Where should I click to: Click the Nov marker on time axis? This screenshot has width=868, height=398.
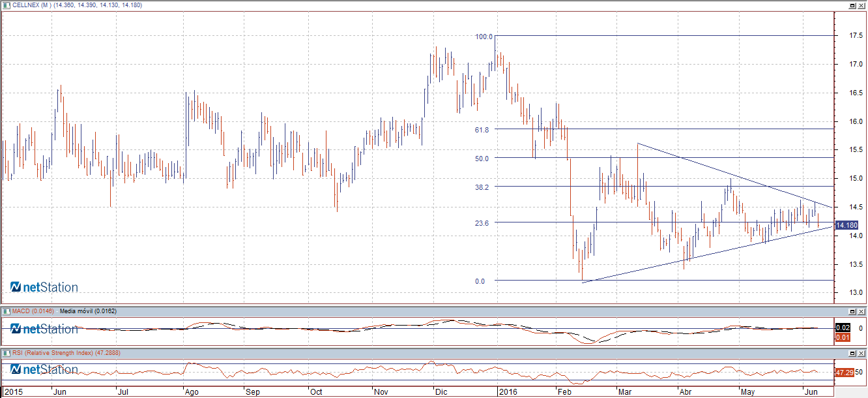pyautogui.click(x=381, y=392)
